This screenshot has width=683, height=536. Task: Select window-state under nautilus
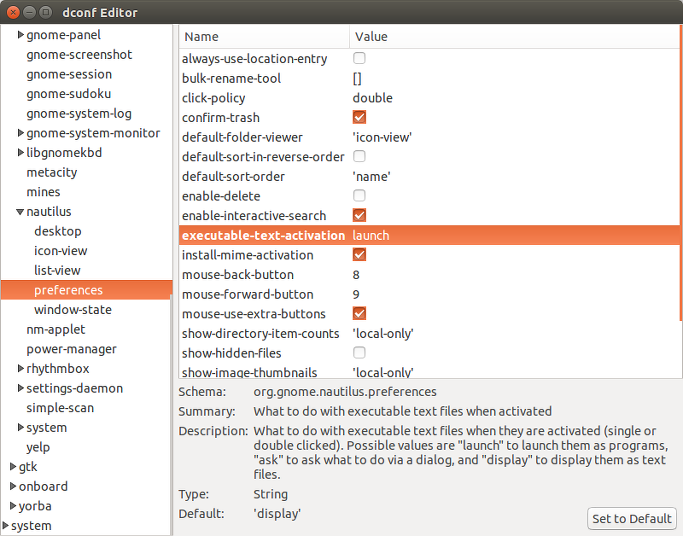[x=73, y=310]
